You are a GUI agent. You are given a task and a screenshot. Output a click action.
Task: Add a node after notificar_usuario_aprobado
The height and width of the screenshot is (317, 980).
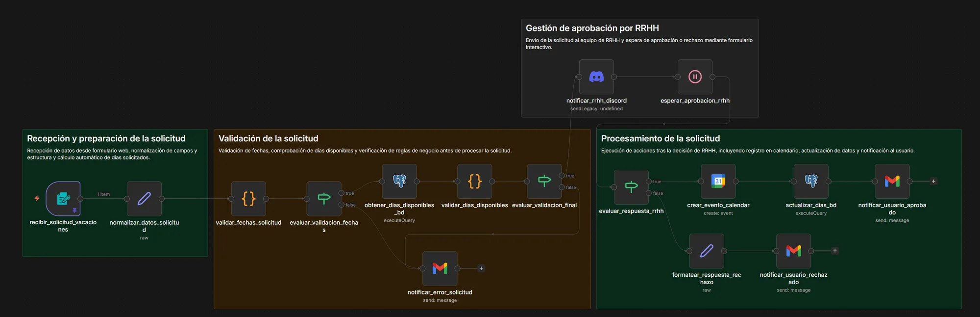pos(933,181)
